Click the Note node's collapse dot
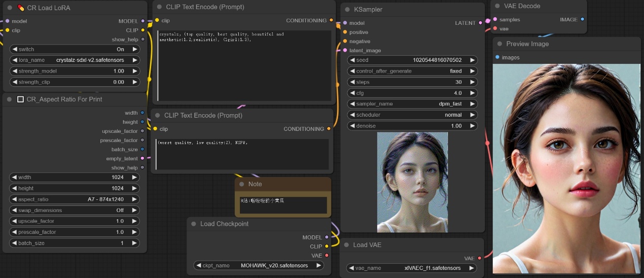This screenshot has height=278, width=644. (x=242, y=184)
